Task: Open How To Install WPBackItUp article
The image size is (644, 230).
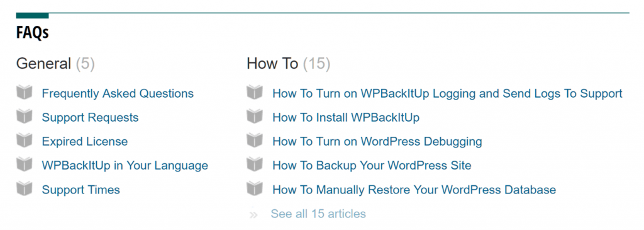Action: 346,118
